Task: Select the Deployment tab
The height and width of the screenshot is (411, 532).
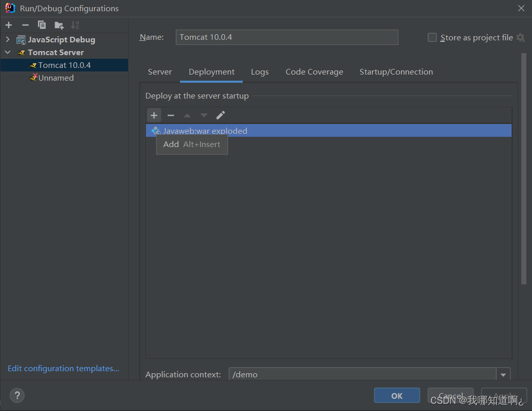Action: click(211, 72)
